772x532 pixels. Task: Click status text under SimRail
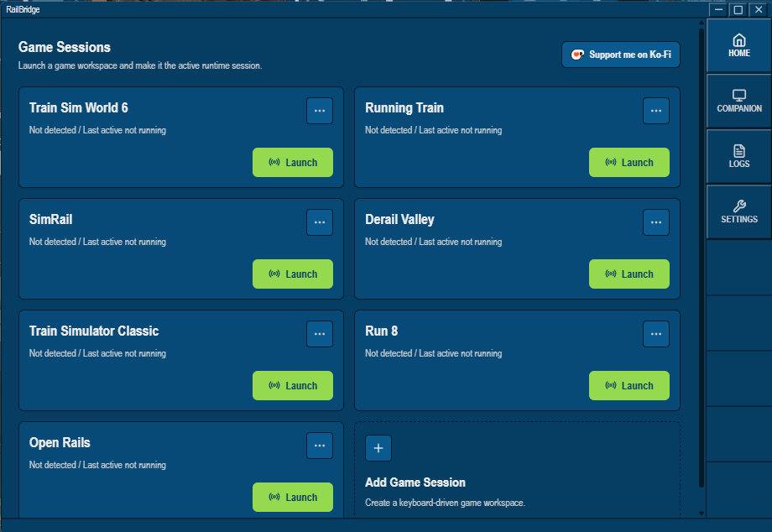(x=97, y=242)
